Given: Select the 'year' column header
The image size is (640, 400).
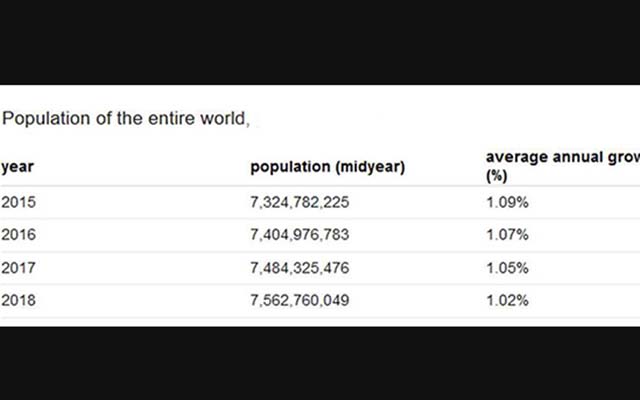Looking at the screenshot, I should pos(17,167).
